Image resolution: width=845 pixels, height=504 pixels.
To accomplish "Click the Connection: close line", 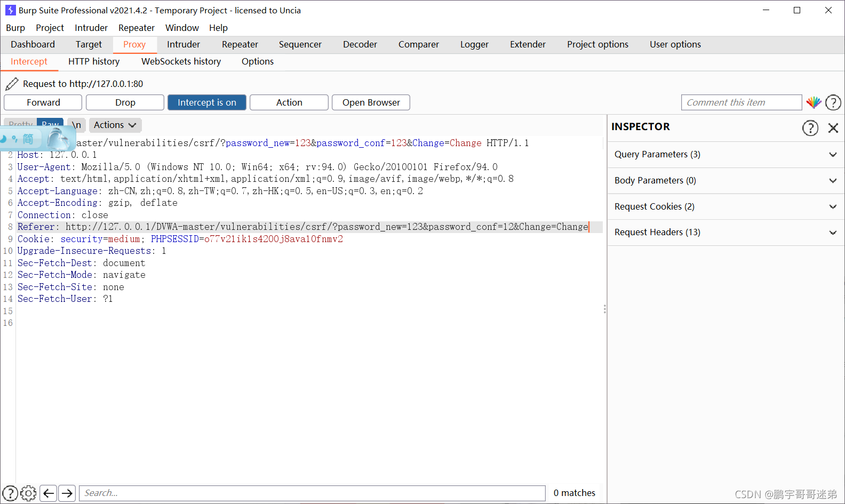I will (x=63, y=215).
